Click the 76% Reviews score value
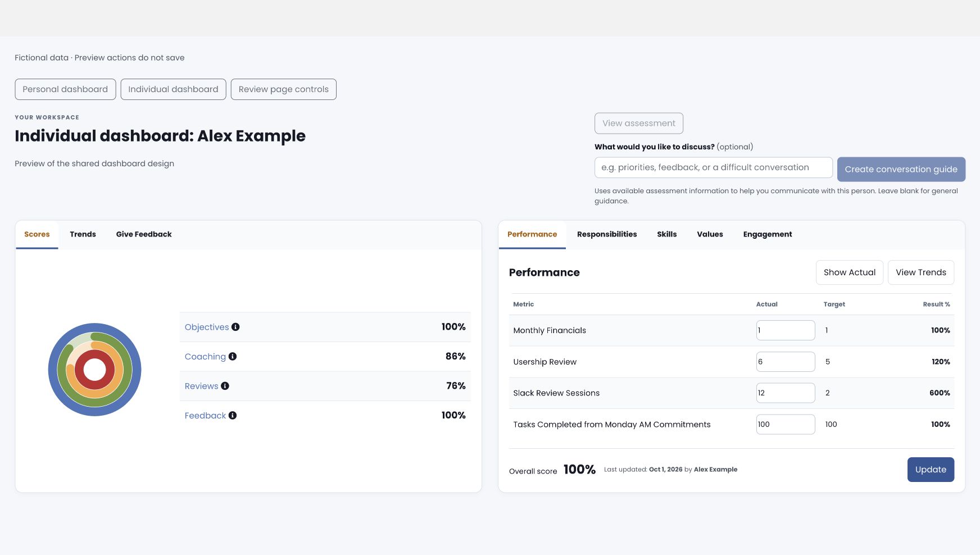Image resolution: width=980 pixels, height=555 pixels. click(x=456, y=386)
